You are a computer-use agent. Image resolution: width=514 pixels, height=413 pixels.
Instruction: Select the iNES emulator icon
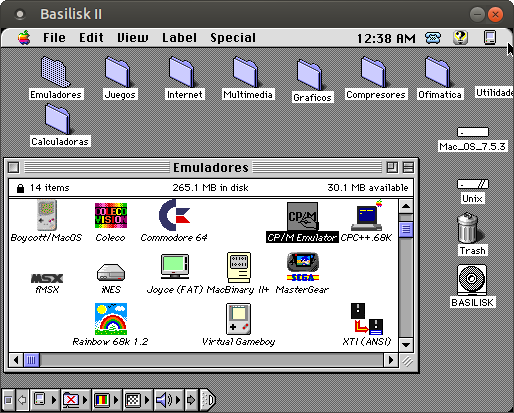coord(111,272)
